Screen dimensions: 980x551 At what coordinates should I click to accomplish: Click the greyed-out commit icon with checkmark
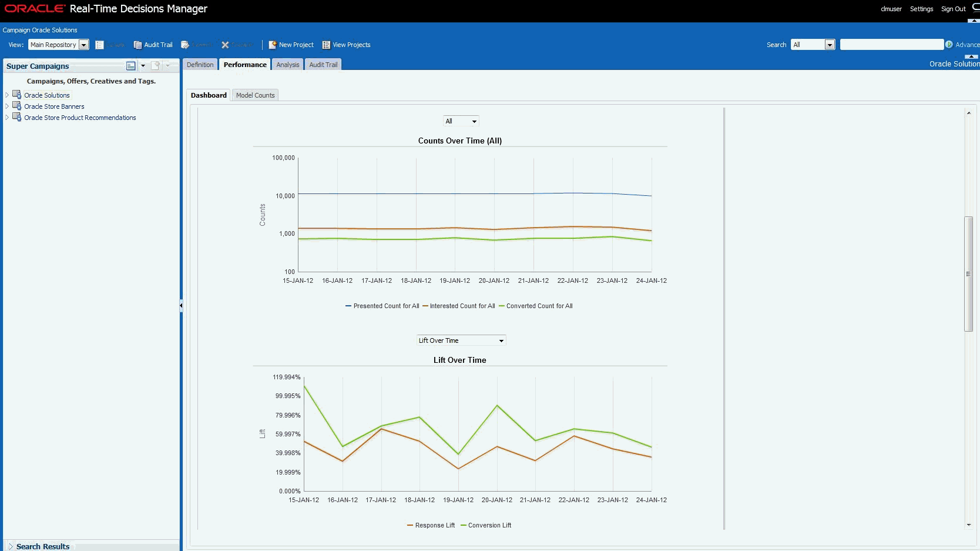point(185,45)
